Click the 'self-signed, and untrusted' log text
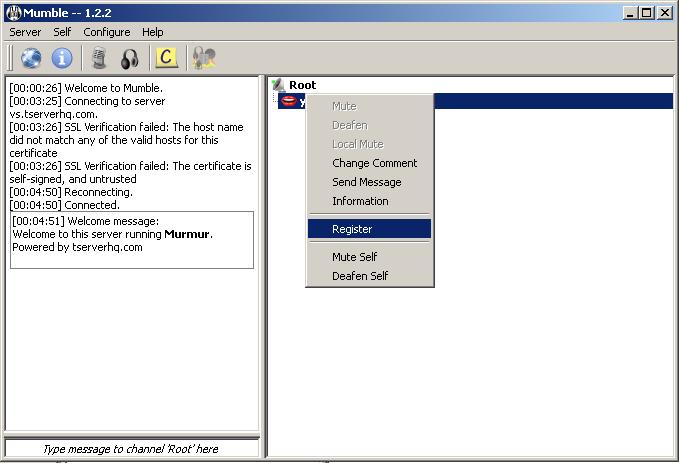Screen dimensions: 679x463 [x=73, y=179]
